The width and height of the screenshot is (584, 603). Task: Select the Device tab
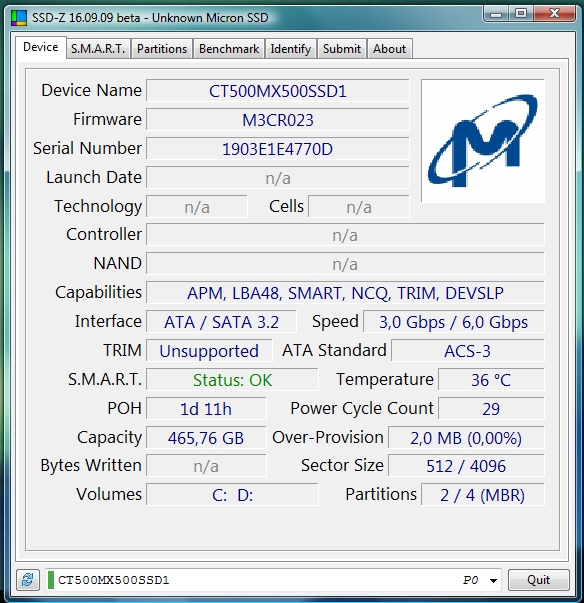point(41,47)
